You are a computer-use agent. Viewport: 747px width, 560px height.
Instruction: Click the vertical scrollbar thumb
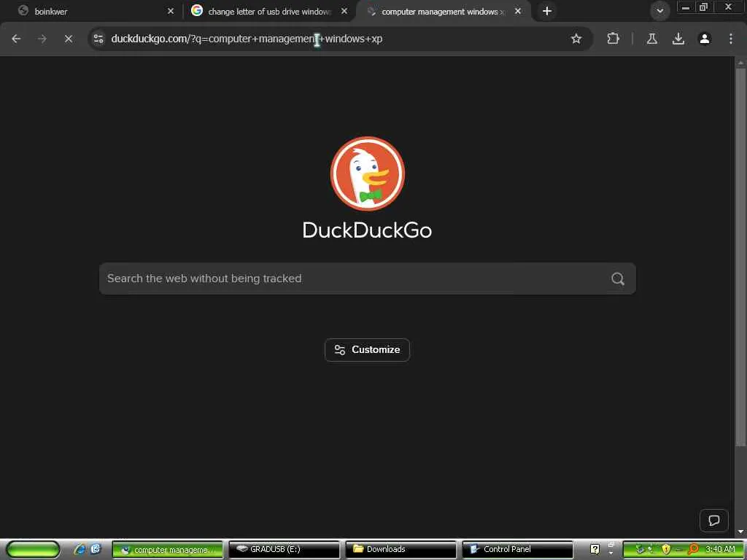740,257
